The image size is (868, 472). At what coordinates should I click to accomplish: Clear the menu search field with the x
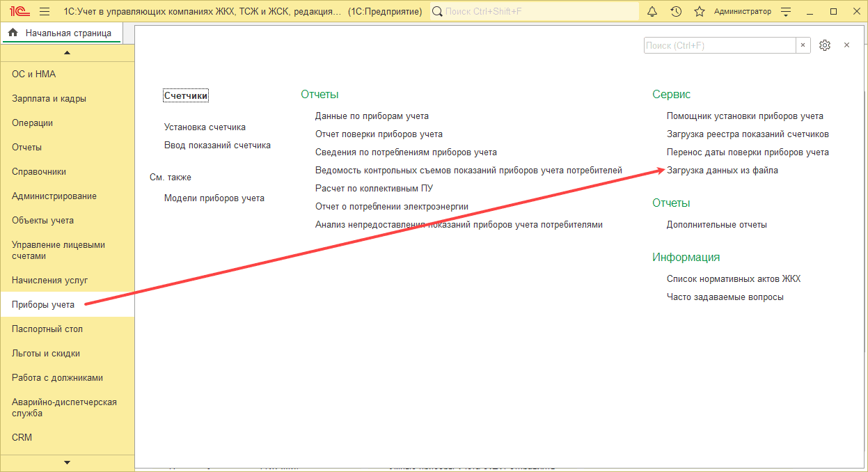click(x=803, y=45)
